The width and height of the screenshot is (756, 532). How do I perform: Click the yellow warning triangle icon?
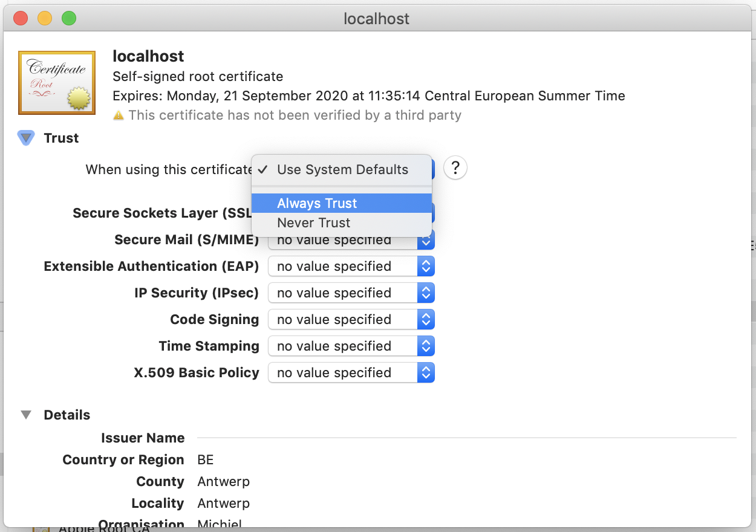point(119,115)
